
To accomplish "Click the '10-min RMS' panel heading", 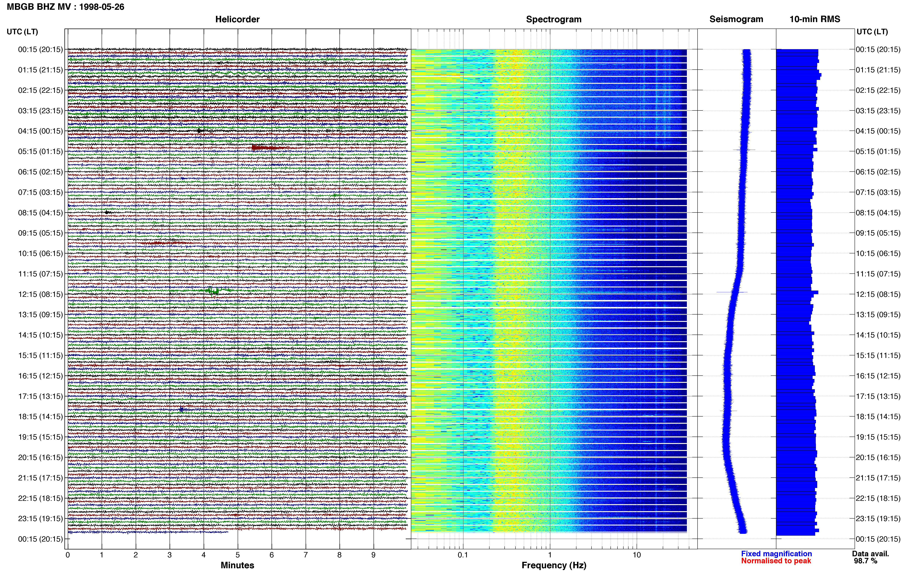I will tap(815, 19).
